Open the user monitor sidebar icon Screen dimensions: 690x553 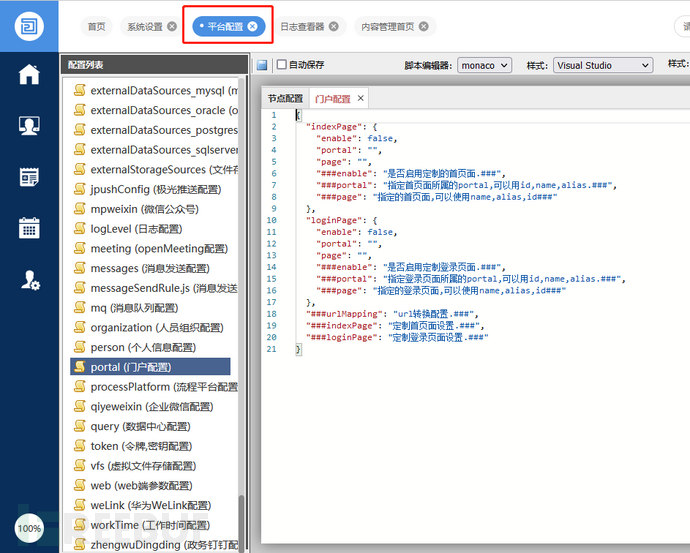coord(29,125)
